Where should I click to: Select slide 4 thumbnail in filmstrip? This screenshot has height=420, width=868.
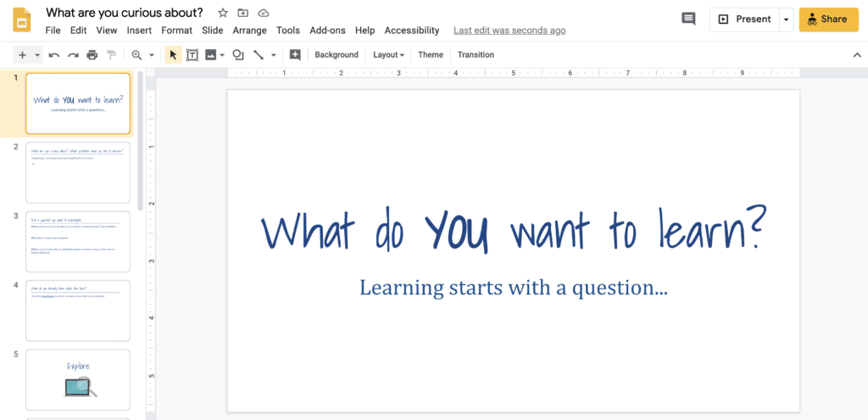78,311
